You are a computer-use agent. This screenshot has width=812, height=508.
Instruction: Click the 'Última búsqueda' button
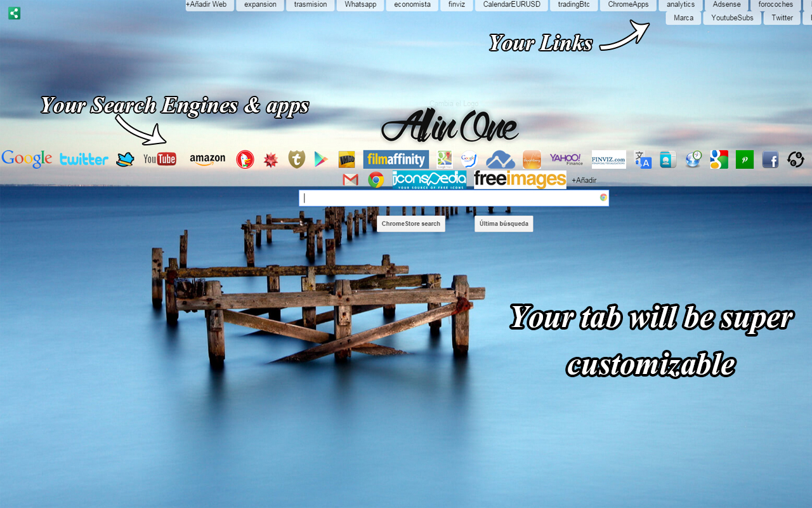coord(504,224)
